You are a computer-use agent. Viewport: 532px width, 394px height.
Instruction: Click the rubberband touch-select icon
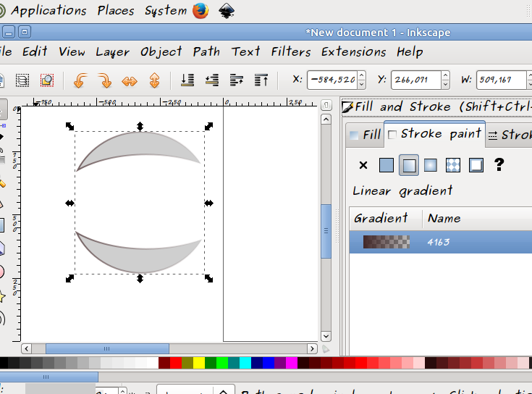(x=47, y=80)
